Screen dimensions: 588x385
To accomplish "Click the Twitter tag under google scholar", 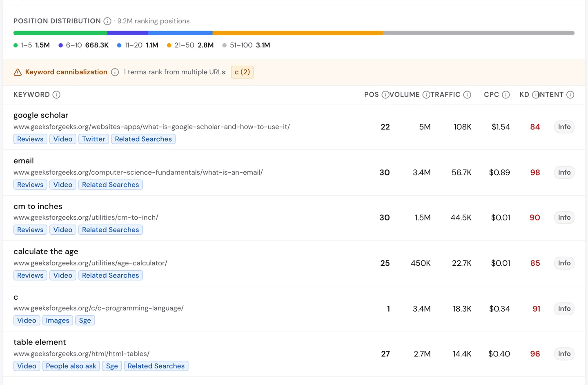I will click(x=94, y=139).
